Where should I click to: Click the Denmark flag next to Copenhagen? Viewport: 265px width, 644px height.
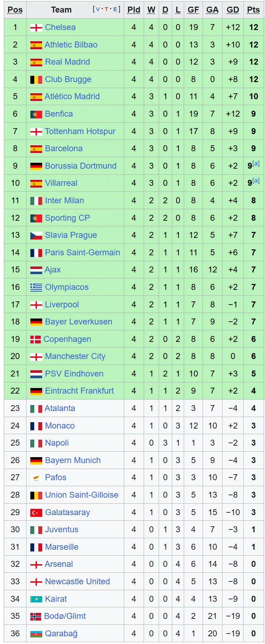[36, 339]
